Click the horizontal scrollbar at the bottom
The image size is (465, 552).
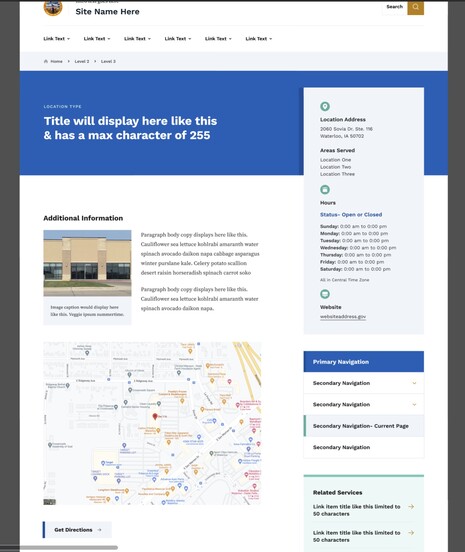tap(59, 548)
